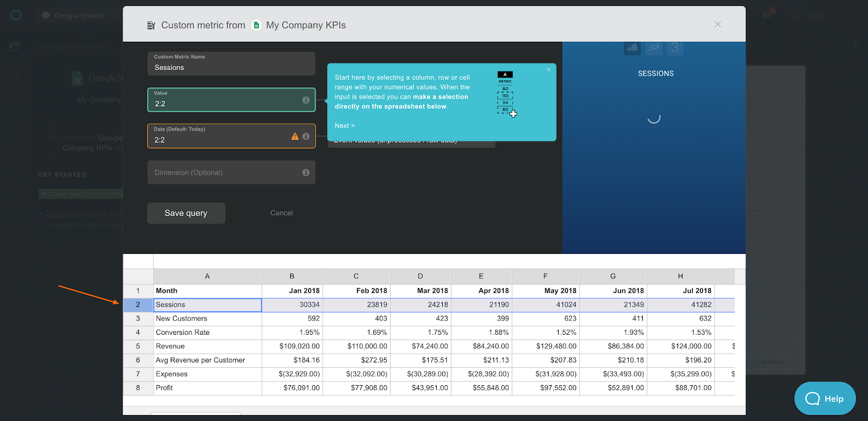Select row 2 header in spreadsheet
This screenshot has height=421, width=868.
coord(138,305)
